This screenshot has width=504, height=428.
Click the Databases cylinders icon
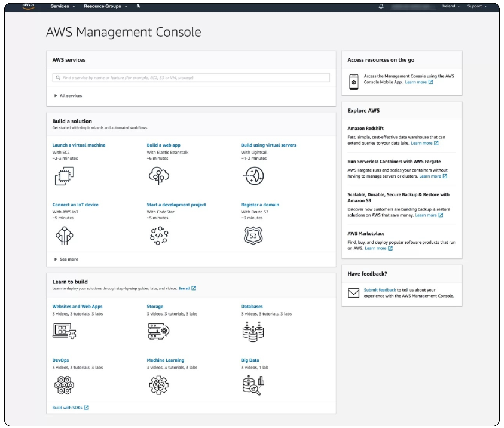coord(253,331)
